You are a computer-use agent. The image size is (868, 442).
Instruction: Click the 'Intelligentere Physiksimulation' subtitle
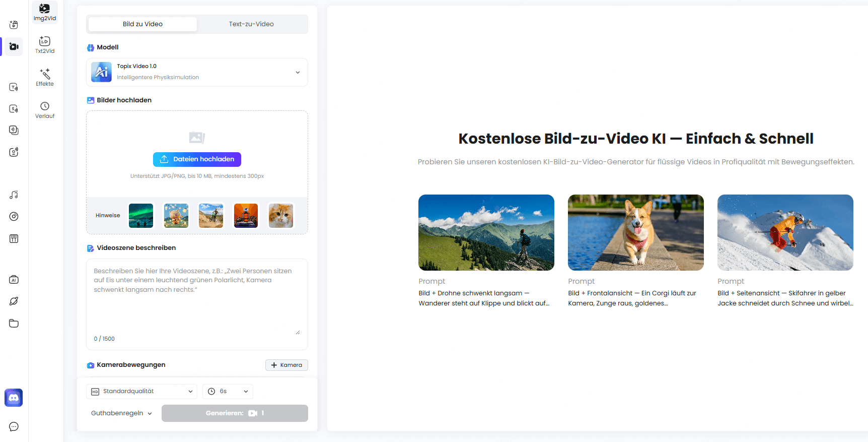(x=158, y=77)
